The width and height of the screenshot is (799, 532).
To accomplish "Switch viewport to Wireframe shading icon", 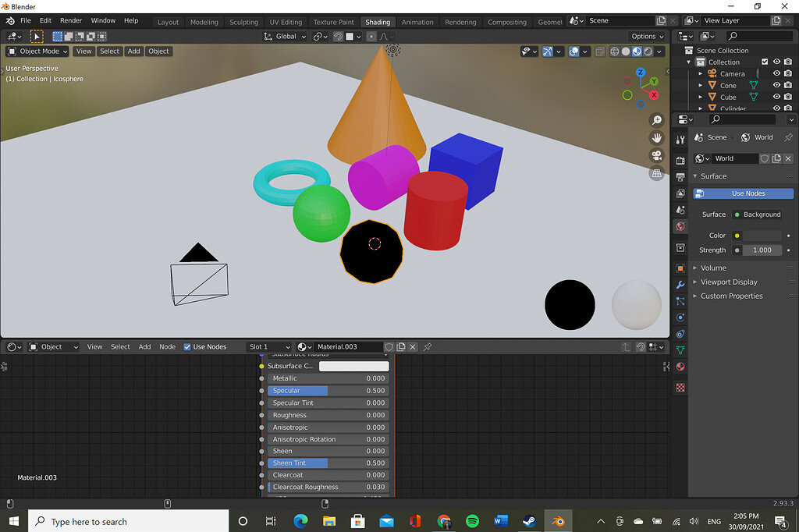I will point(614,51).
